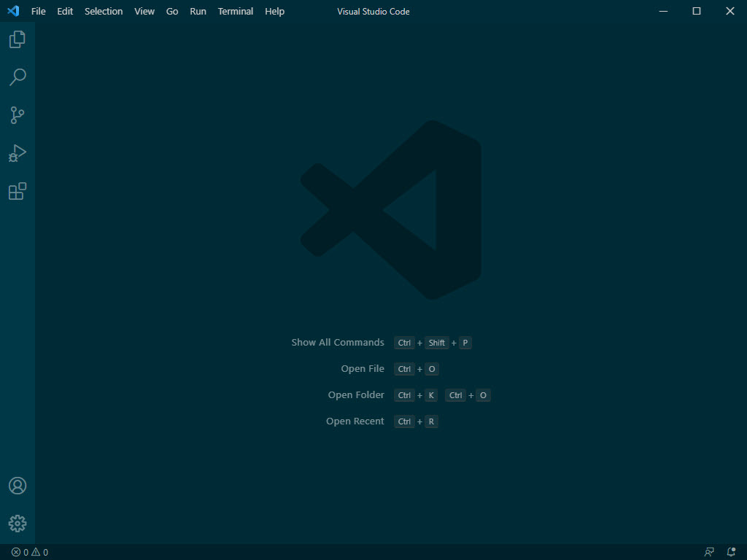747x560 pixels.
Task: Click the Show All Commands shortcut link
Action: 338,342
